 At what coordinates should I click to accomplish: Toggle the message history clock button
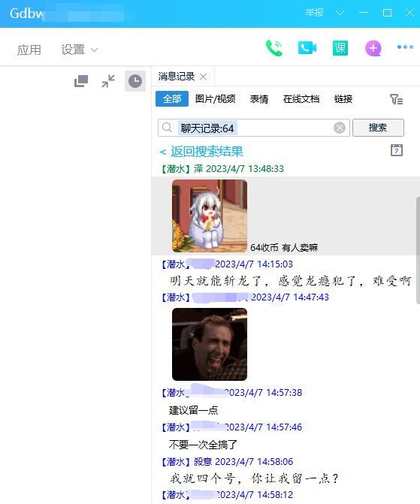coord(135,81)
